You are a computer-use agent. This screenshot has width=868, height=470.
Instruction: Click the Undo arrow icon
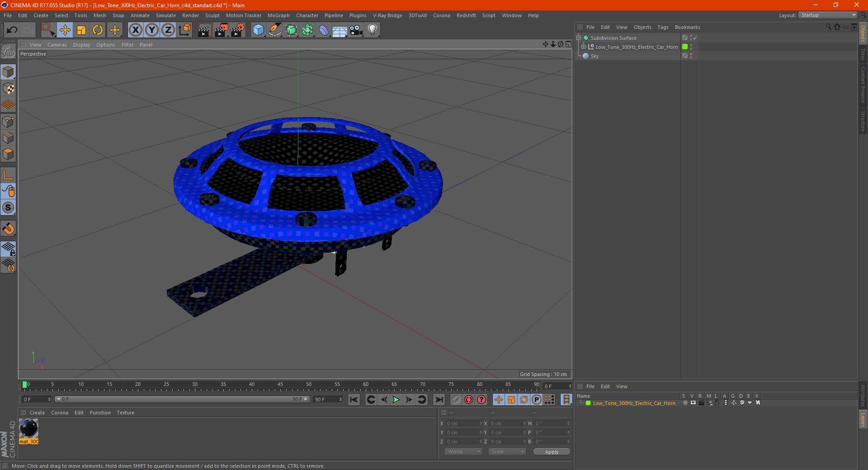click(x=12, y=30)
